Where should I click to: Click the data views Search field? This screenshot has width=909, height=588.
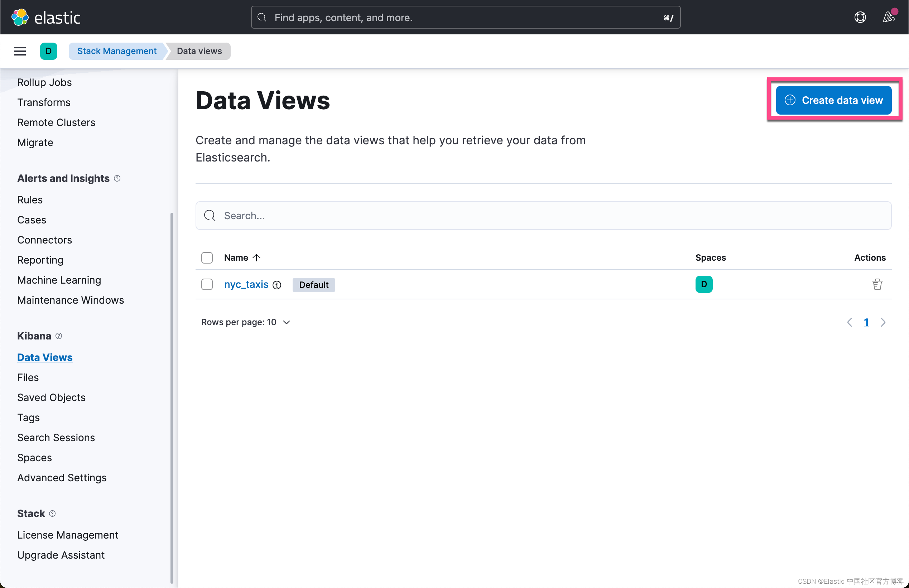(543, 216)
